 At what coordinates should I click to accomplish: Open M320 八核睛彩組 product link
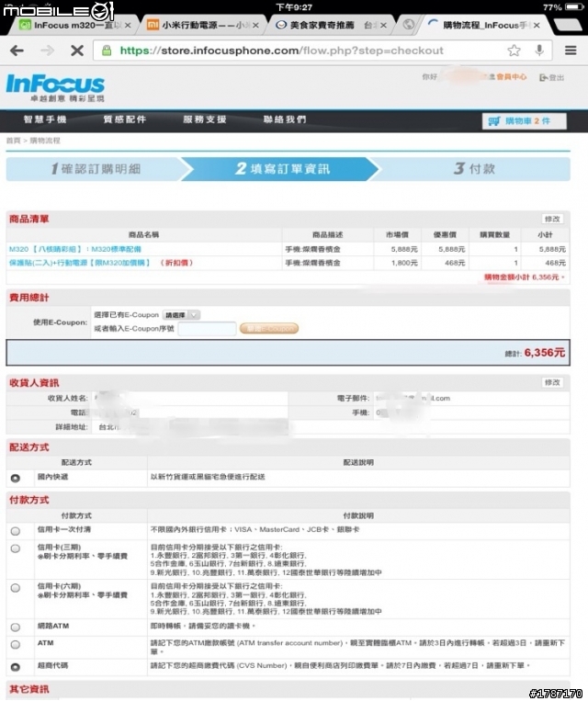[75, 249]
